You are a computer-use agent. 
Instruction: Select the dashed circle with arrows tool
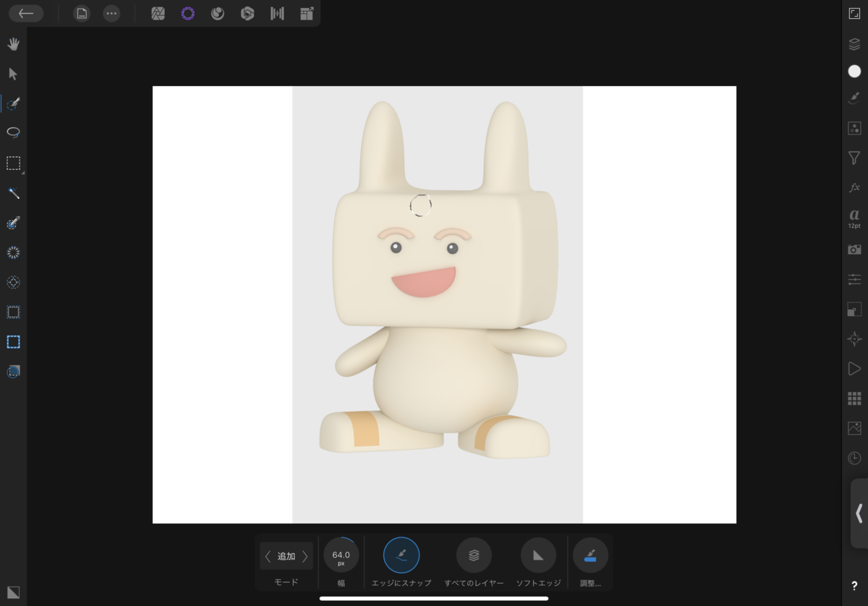[13, 282]
